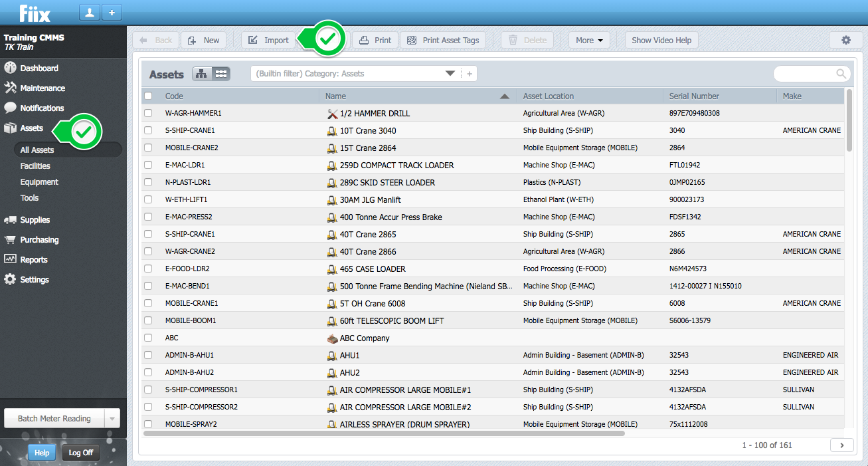Click the Supplies truck icon in sidebar
Image resolution: width=868 pixels, height=466 pixels.
pos(10,219)
